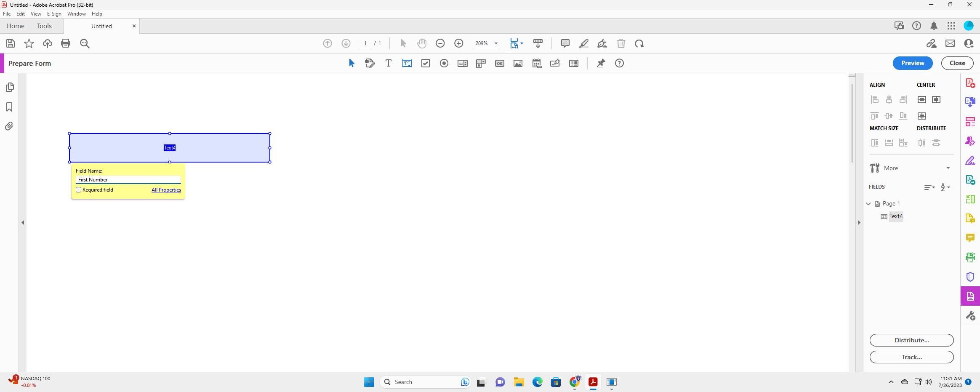980x392 pixels.
Task: Select the Radio Button field tool
Action: 444,63
